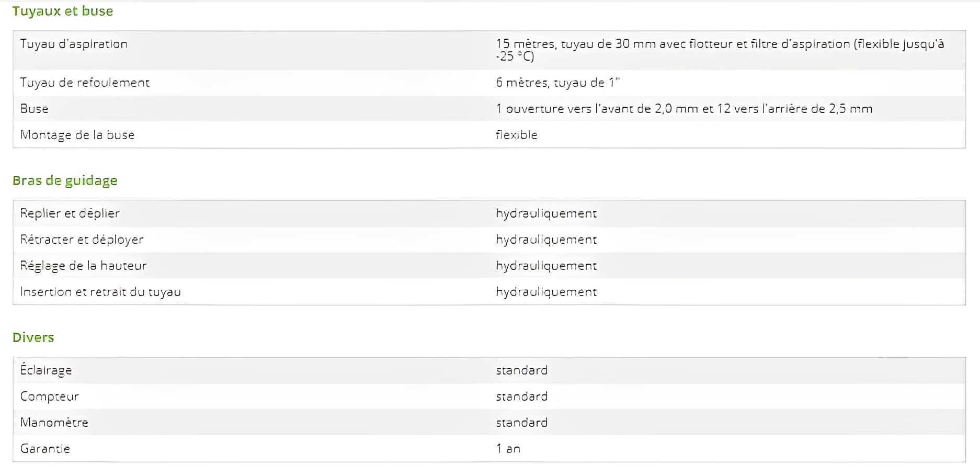
Task: Click the "Divers" section heading
Action: point(33,337)
